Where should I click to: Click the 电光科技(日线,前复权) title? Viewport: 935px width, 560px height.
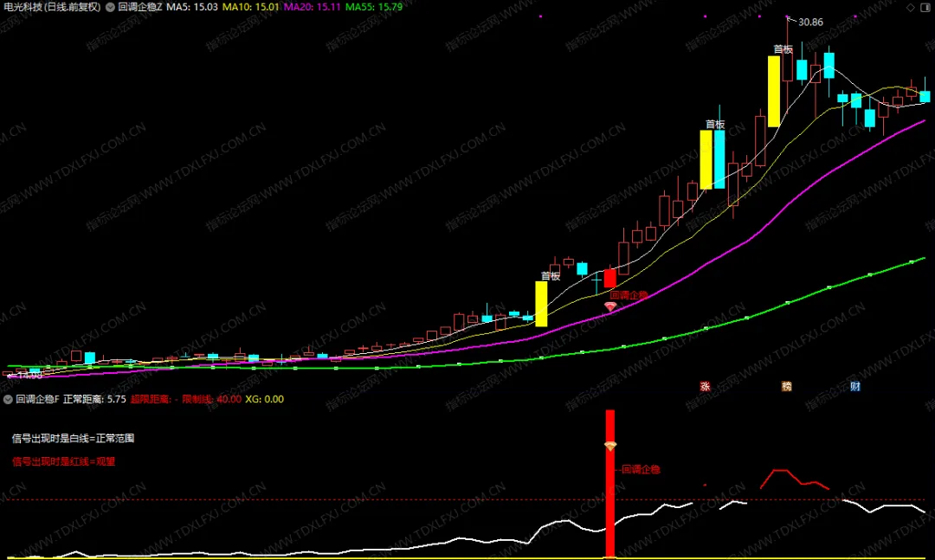(x=53, y=7)
